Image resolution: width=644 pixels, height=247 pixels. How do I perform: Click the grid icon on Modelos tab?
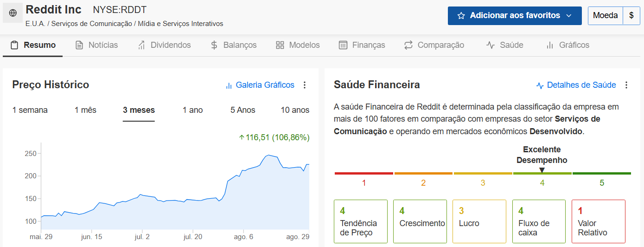point(280,45)
